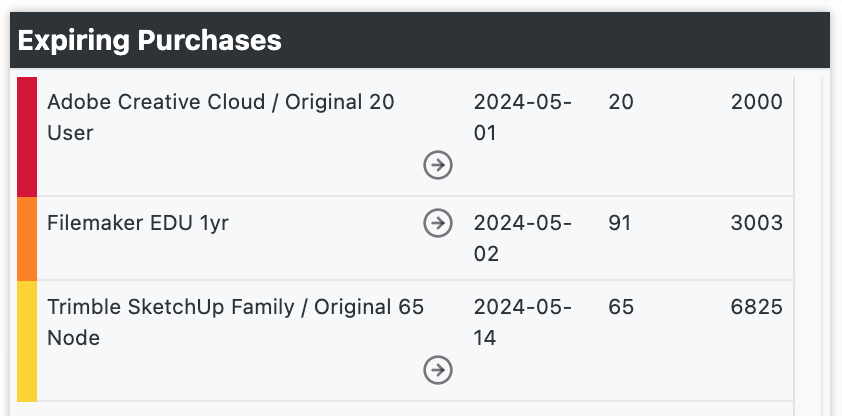This screenshot has width=842, height=416.
Task: Click the 2024-05-14 expiry date
Action: [x=522, y=322]
